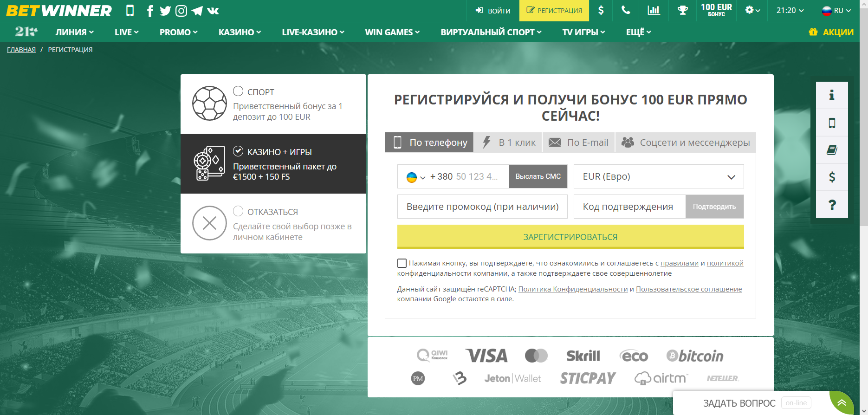868x415 pixels.
Task: Click the X cross refuse bonus icon
Action: click(209, 223)
